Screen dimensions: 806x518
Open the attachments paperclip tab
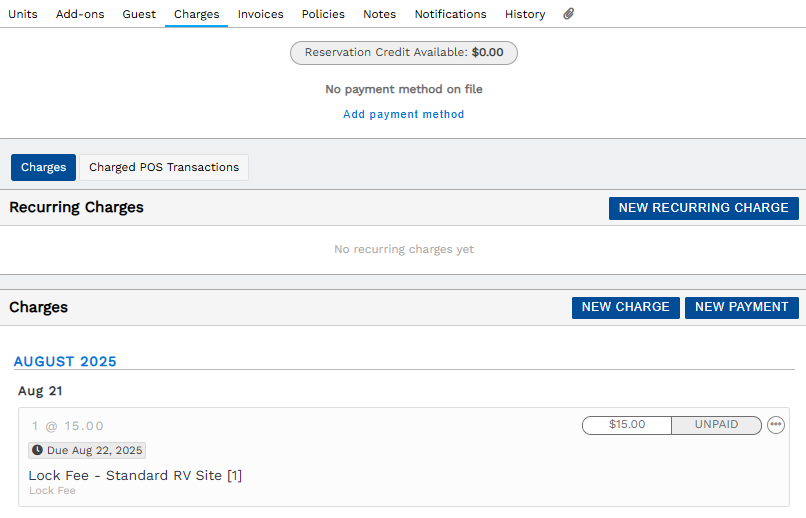click(568, 14)
